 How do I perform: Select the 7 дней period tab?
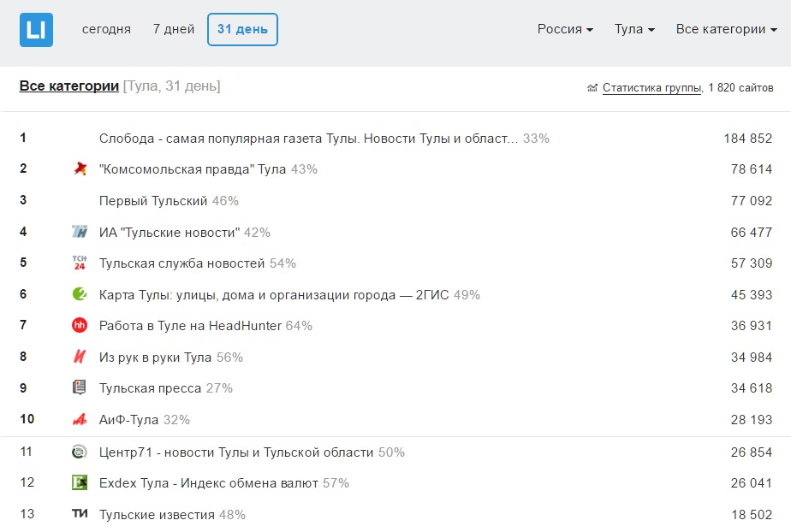(x=174, y=29)
